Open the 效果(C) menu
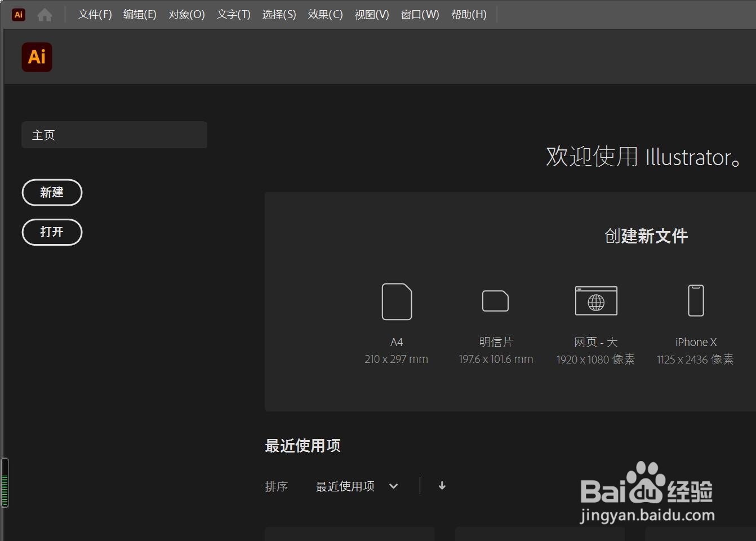This screenshot has width=756, height=541. 325,15
